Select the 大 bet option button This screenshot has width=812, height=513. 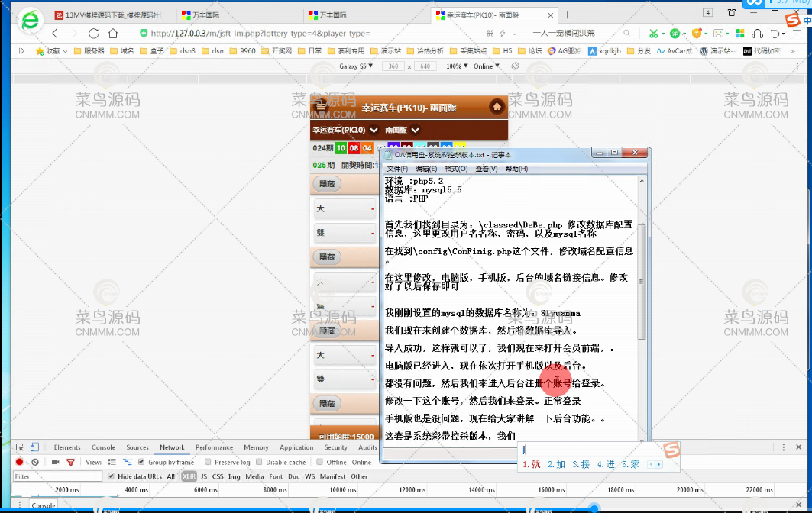tap(345, 208)
